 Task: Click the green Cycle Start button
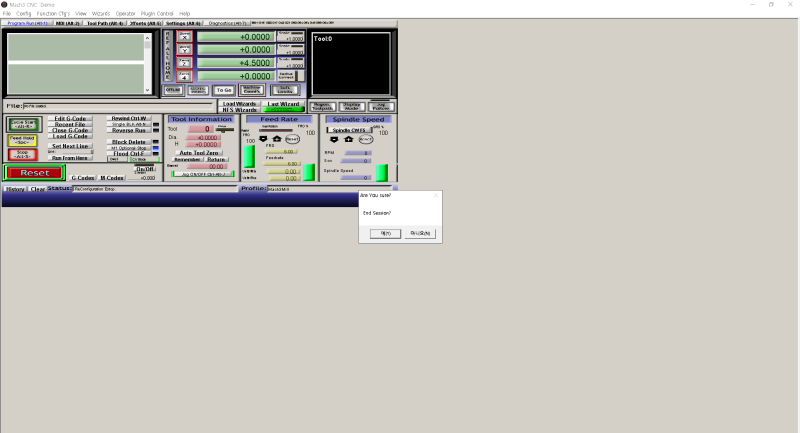(23, 124)
